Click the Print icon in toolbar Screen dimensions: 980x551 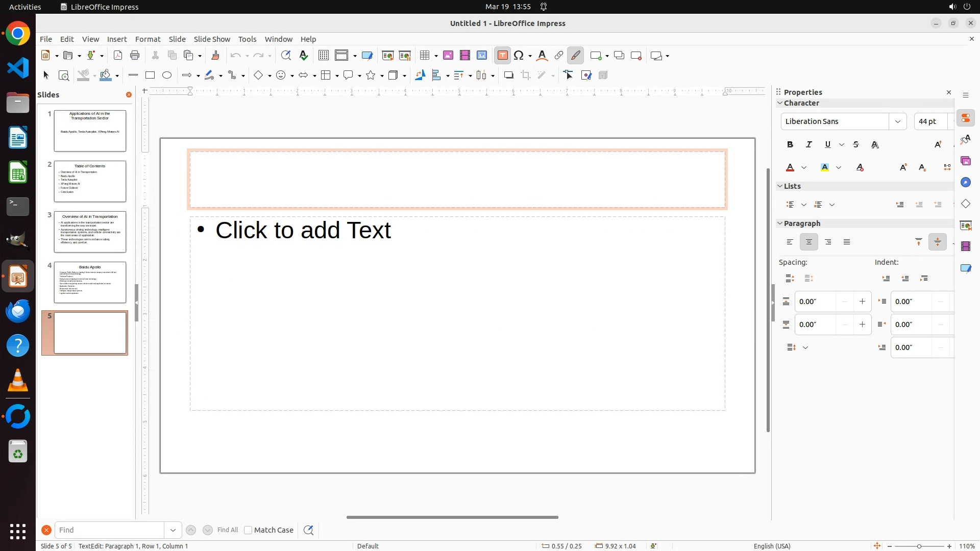[x=135, y=56]
